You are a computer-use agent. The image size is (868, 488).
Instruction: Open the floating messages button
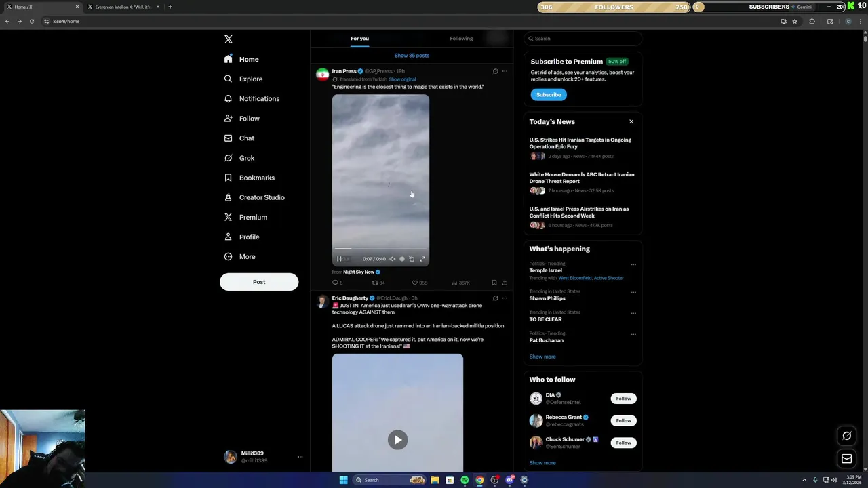[847, 459]
